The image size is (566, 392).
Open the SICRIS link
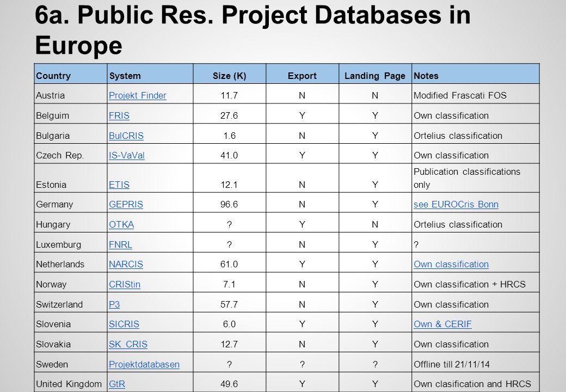(x=124, y=324)
